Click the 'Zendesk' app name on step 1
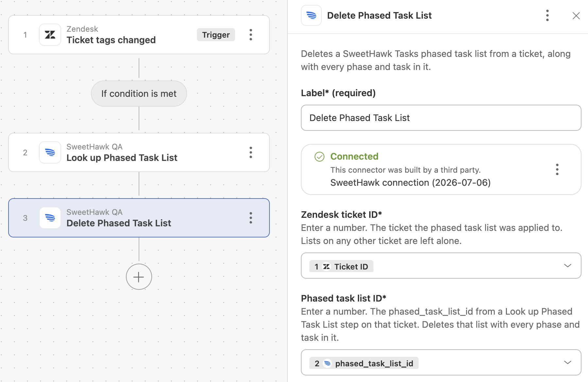588x382 pixels. pyautogui.click(x=82, y=29)
